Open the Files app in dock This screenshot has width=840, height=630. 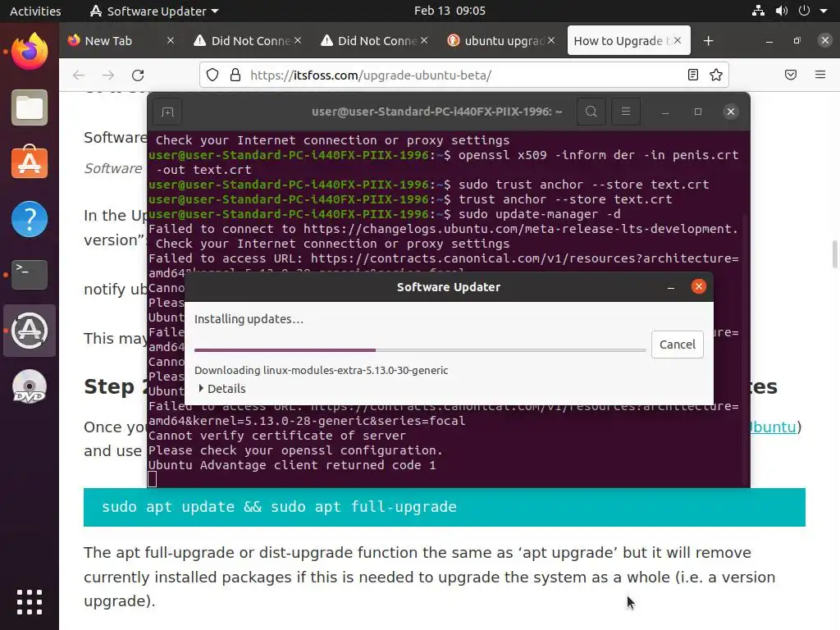click(30, 107)
